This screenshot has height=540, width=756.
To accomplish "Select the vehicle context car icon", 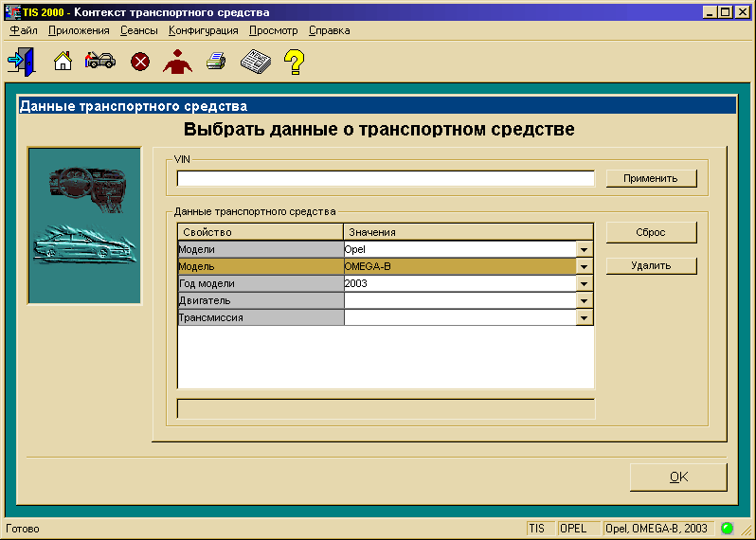I will [x=100, y=61].
